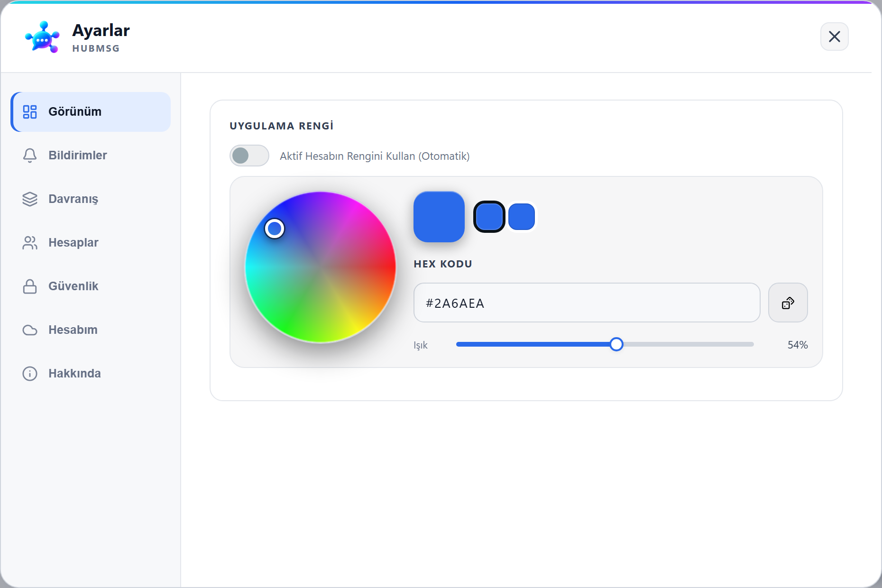Click the HubMsg logo icon
882x588 pixels.
[42, 37]
